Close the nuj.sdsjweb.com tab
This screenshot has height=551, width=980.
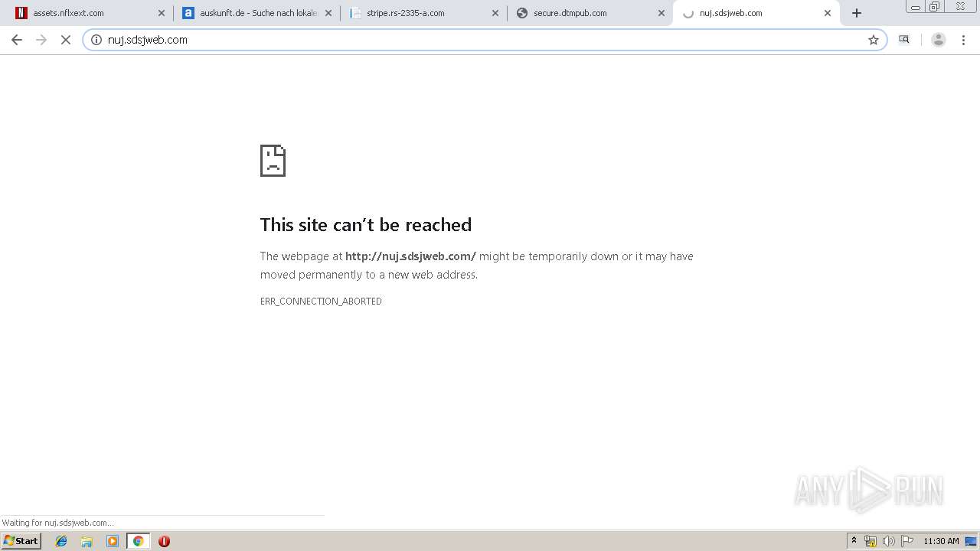[828, 13]
